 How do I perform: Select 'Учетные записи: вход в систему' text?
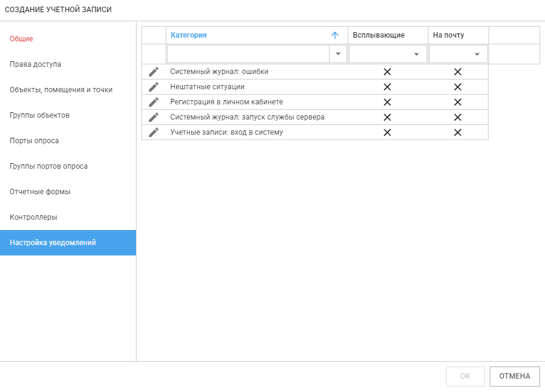(226, 132)
